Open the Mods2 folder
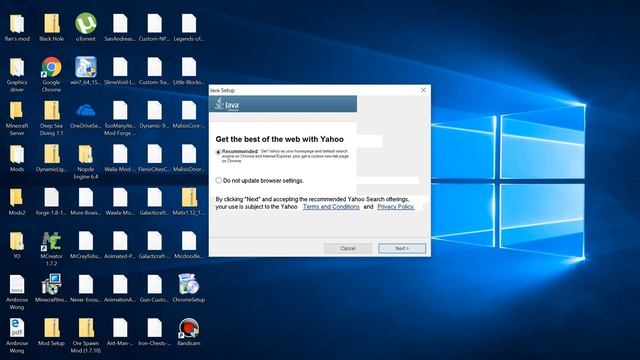 pos(17,201)
